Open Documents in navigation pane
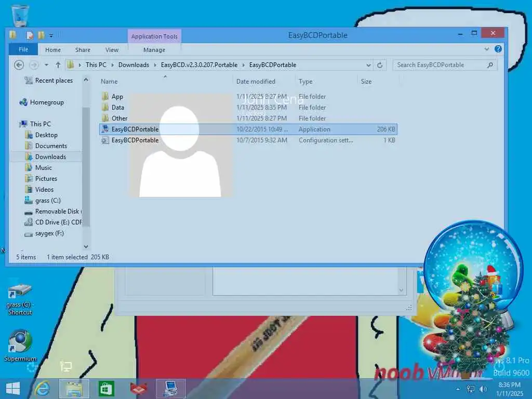 click(x=46, y=145)
